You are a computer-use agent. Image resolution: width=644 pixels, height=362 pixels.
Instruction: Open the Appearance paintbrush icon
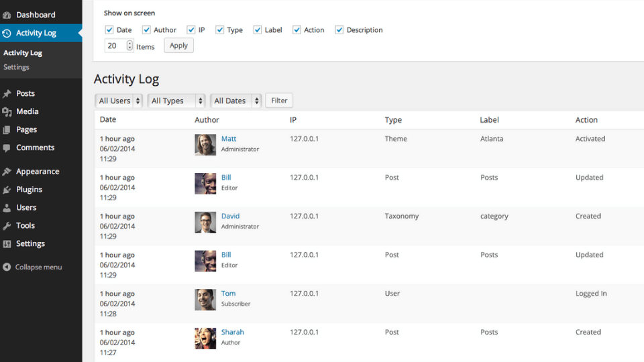tap(7, 172)
